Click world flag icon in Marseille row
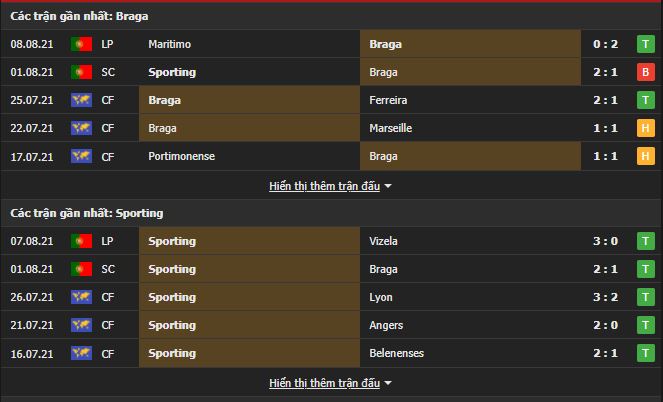The height and width of the screenshot is (402, 663). [81, 128]
